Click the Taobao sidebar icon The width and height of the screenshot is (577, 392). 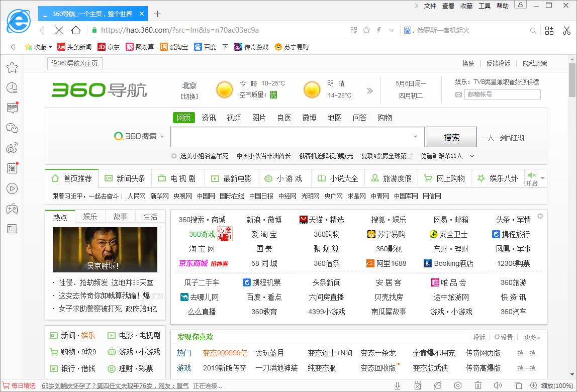click(x=12, y=168)
